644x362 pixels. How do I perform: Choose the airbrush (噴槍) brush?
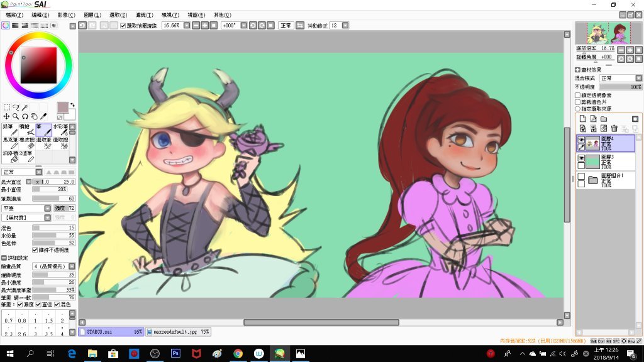pyautogui.click(x=26, y=129)
